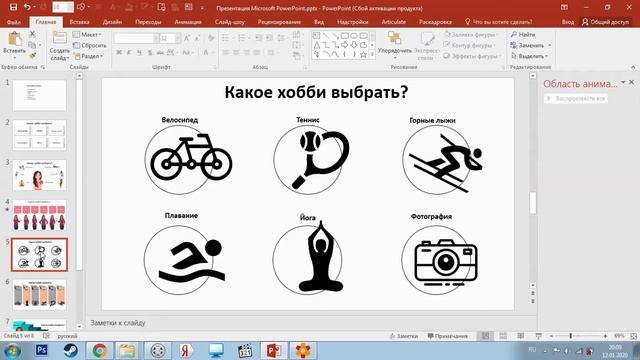Image resolution: width=640 pixels, height=360 pixels.
Task: Click the Вставить paste icon
Action: [x=15, y=40]
